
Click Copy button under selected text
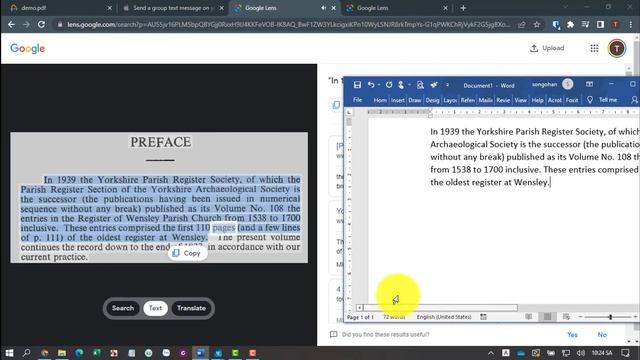tap(187, 253)
